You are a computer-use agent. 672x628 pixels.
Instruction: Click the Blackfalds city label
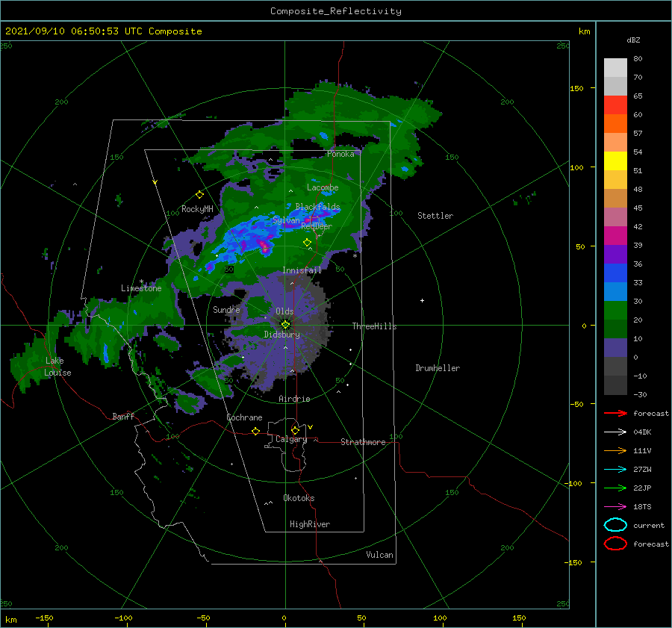click(x=318, y=207)
